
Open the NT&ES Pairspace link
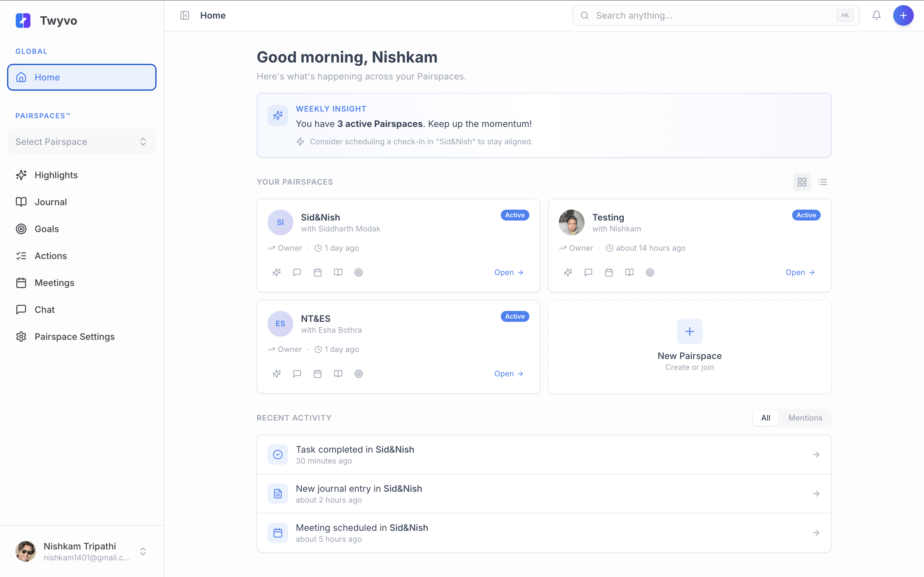coord(509,373)
